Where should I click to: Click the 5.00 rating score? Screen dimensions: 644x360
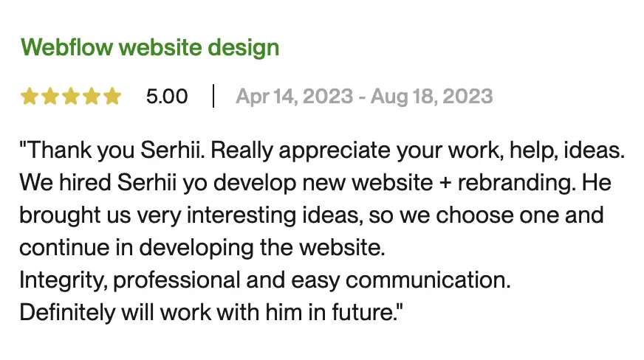click(x=167, y=97)
